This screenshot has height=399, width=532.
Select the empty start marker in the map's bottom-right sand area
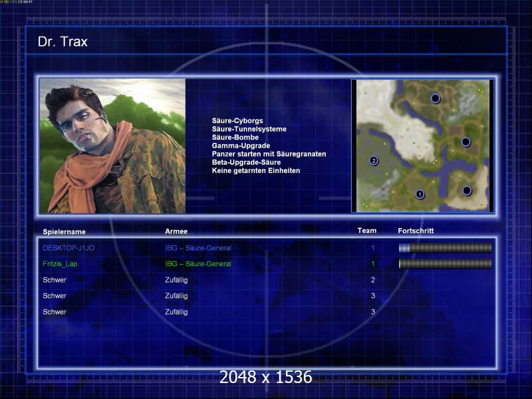coord(467,191)
